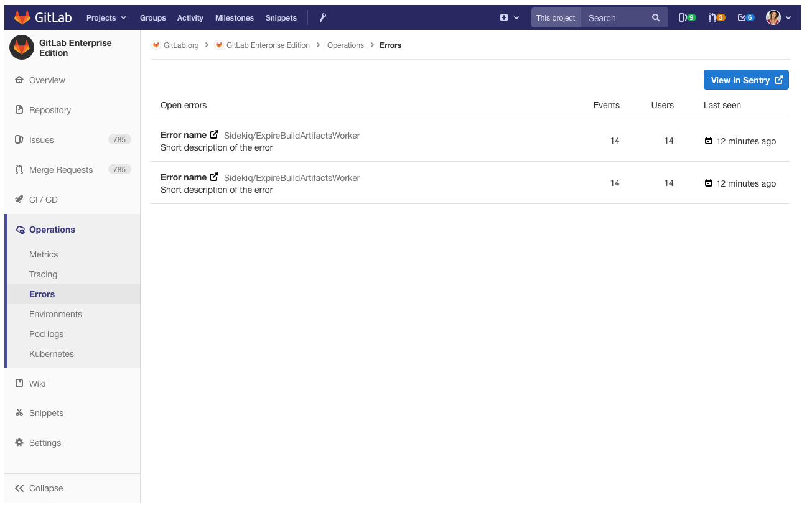Select the CI / CD rocket icon in sidebar
The width and height of the screenshot is (812, 515).
(x=19, y=200)
